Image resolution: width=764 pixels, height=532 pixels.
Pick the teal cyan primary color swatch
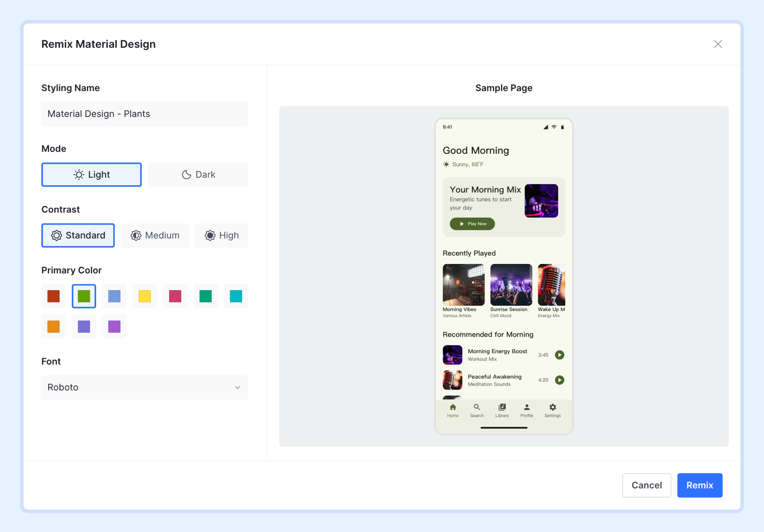pyautogui.click(x=236, y=296)
